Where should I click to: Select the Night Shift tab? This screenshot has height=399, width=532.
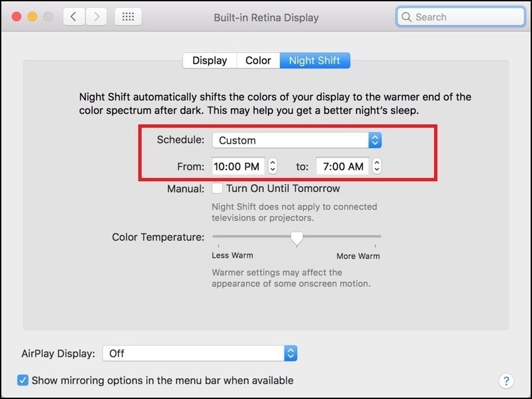[x=314, y=61]
